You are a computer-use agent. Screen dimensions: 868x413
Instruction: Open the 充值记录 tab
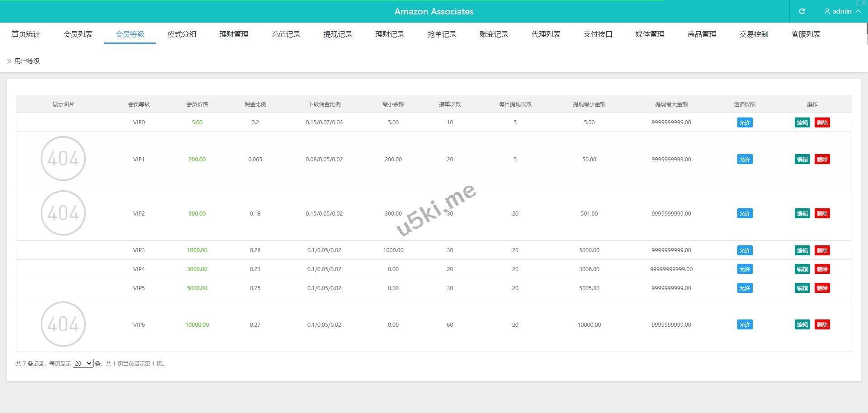(x=286, y=34)
